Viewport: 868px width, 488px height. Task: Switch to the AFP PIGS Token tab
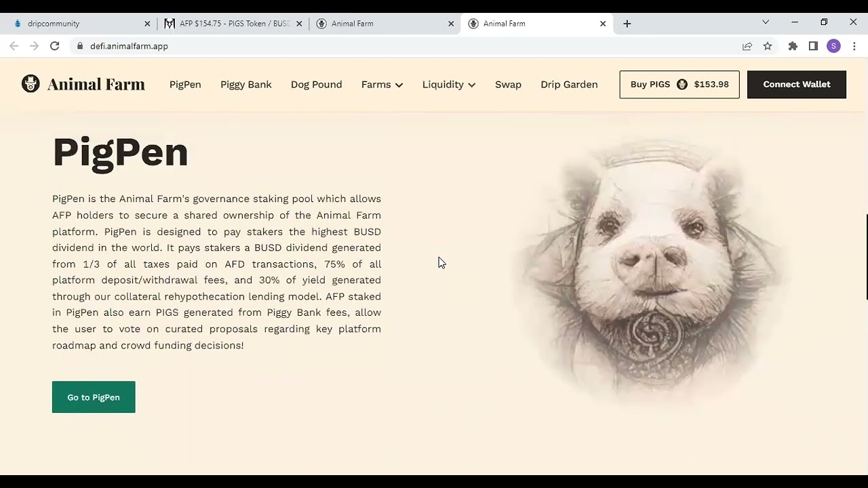pyautogui.click(x=233, y=24)
